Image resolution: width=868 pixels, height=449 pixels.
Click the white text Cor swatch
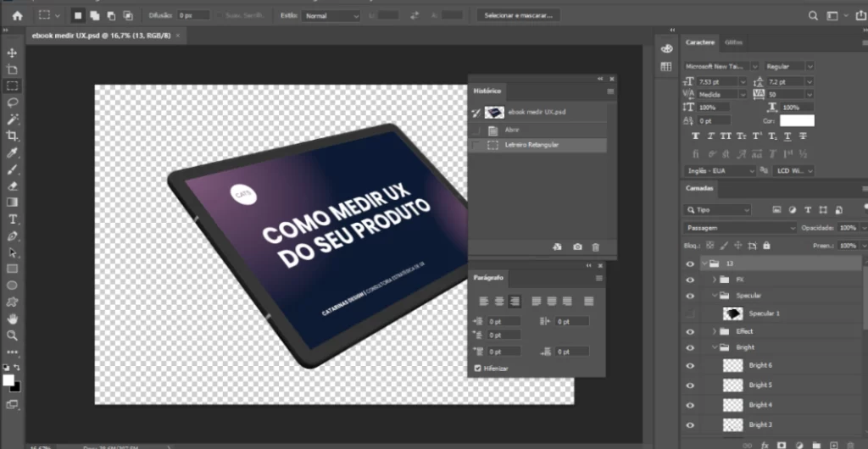tap(797, 121)
